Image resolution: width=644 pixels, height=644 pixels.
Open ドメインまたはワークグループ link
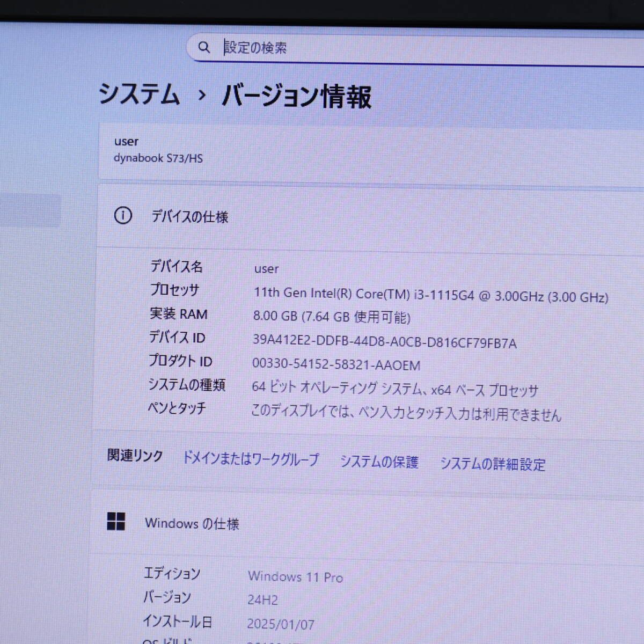[251, 459]
